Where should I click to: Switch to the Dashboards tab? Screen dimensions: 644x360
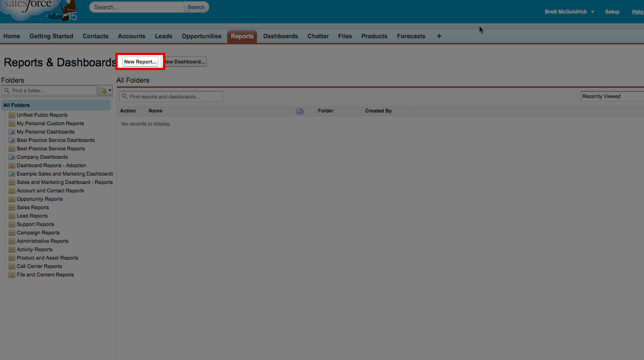coord(281,36)
